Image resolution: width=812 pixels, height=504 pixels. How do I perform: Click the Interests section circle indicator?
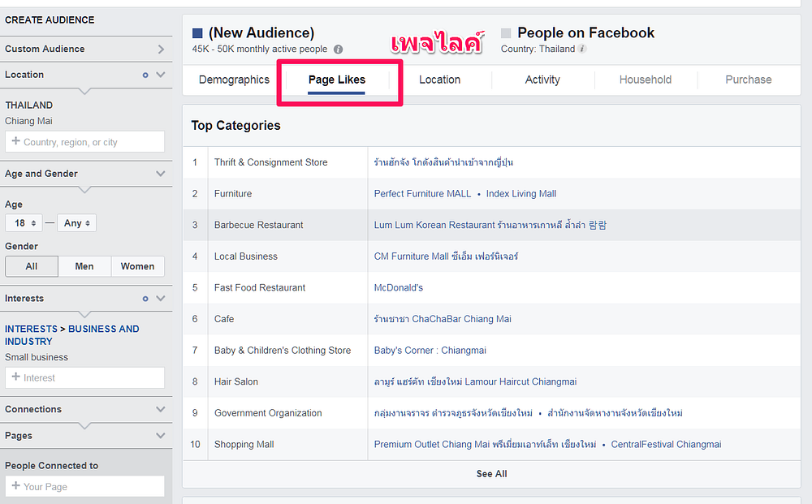pos(145,299)
